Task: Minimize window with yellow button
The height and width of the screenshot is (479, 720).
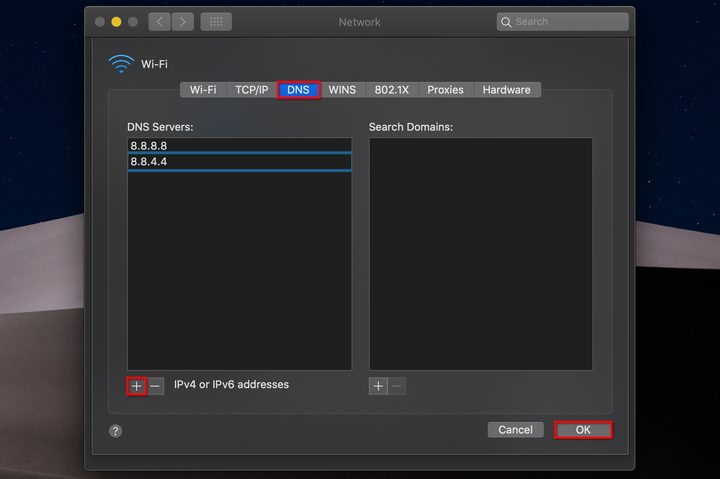Action: (x=116, y=22)
